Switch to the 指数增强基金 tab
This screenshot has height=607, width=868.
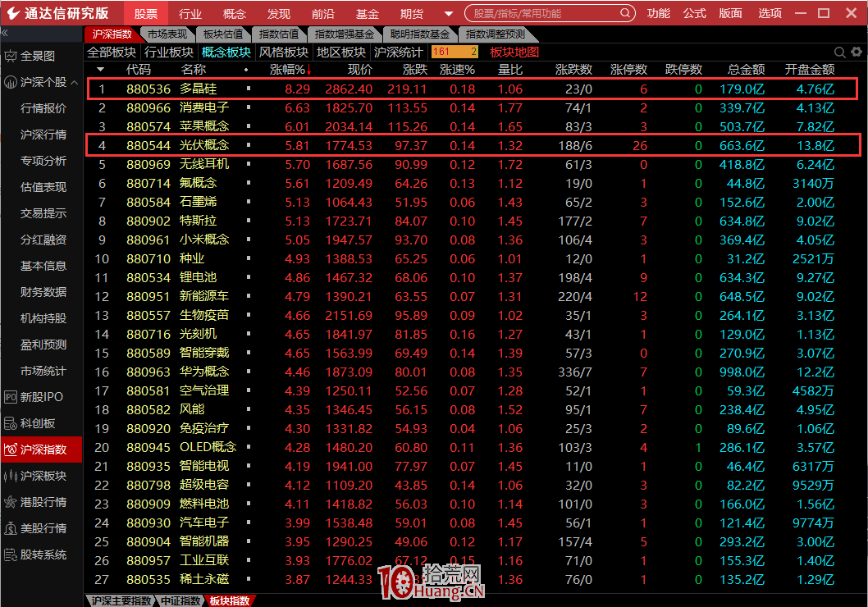(345, 34)
